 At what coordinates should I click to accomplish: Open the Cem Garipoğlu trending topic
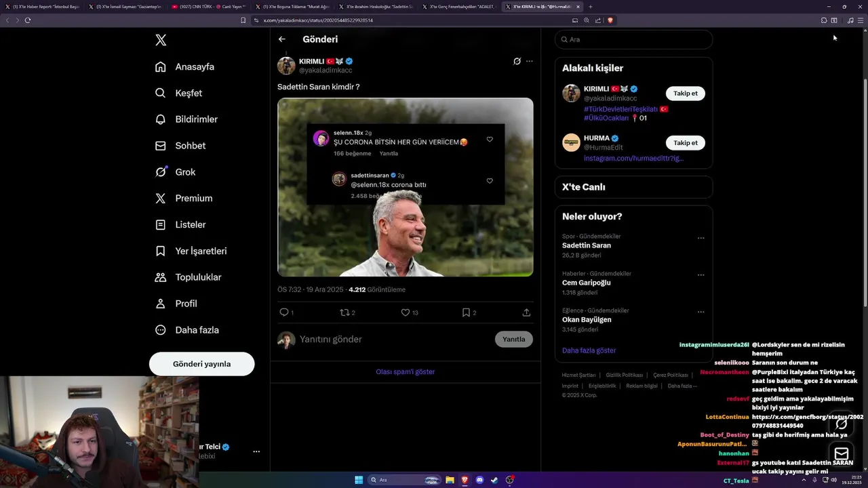[x=587, y=283]
